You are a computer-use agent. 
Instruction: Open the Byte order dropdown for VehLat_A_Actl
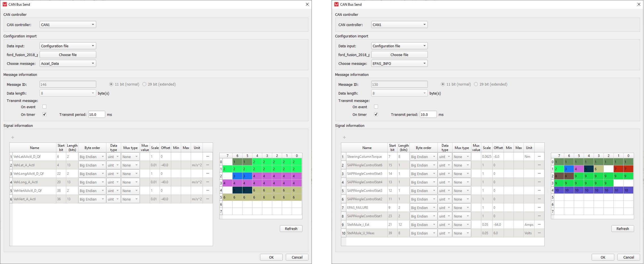tap(92, 165)
